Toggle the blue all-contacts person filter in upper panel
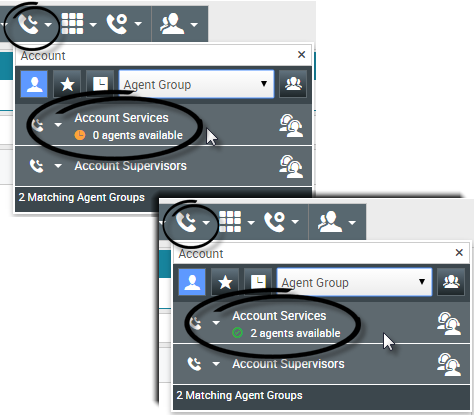The height and width of the screenshot is (415, 474). pyautogui.click(x=34, y=84)
